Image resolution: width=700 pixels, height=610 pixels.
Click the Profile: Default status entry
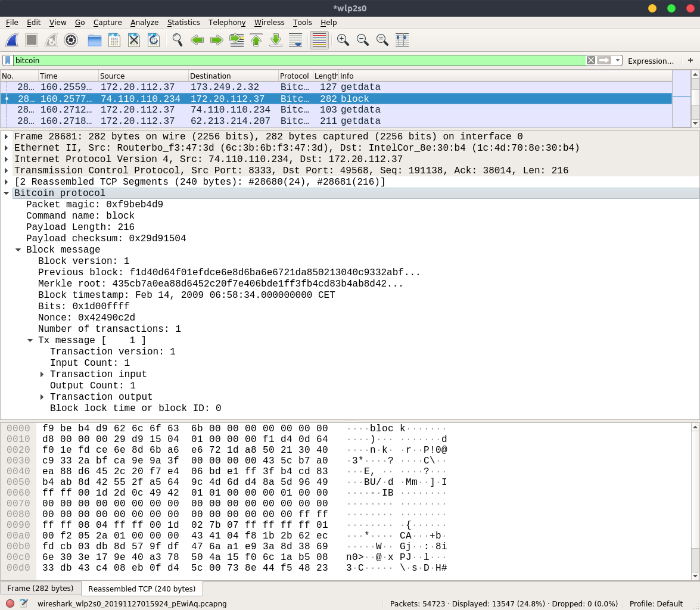656,604
